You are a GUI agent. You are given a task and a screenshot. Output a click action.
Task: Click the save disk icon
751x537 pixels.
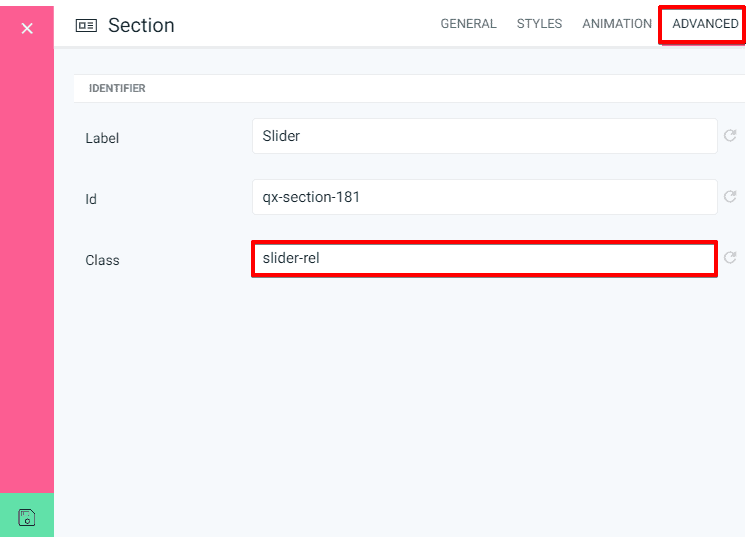[x=27, y=516]
